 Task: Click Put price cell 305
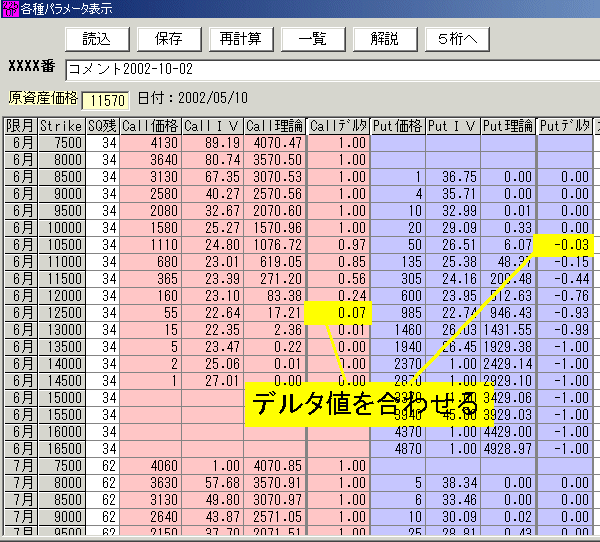398,279
